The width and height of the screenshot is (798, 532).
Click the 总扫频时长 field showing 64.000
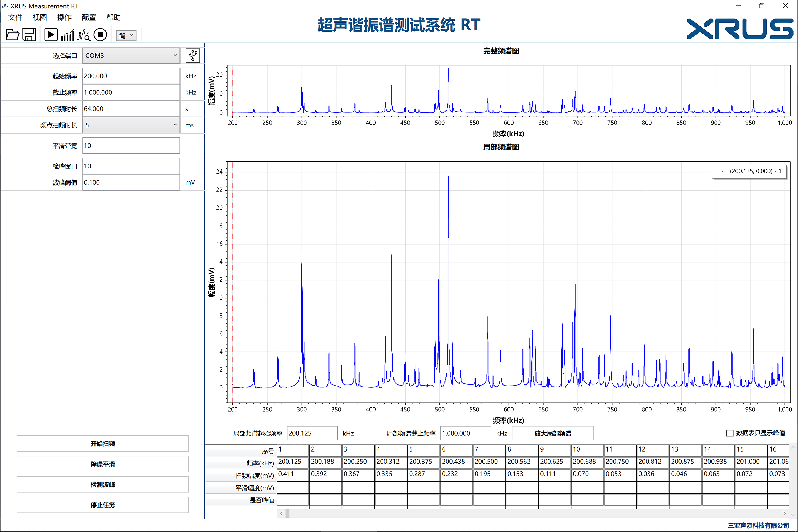point(131,109)
